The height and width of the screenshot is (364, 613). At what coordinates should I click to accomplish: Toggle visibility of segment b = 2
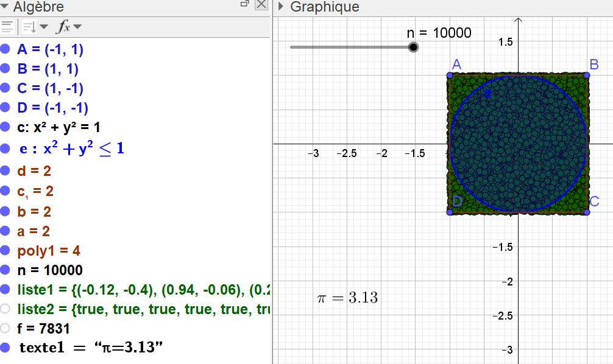coord(5,211)
